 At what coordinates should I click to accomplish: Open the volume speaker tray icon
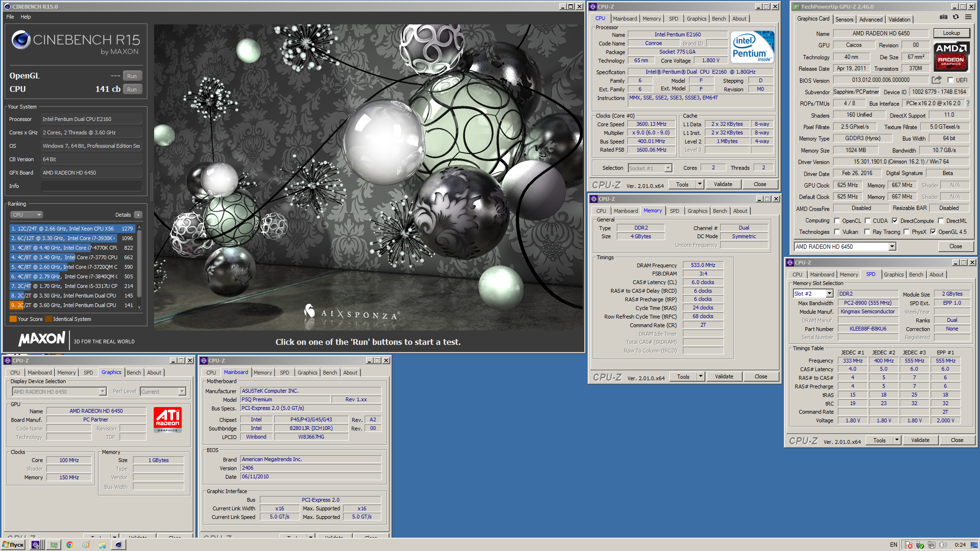tap(943, 545)
